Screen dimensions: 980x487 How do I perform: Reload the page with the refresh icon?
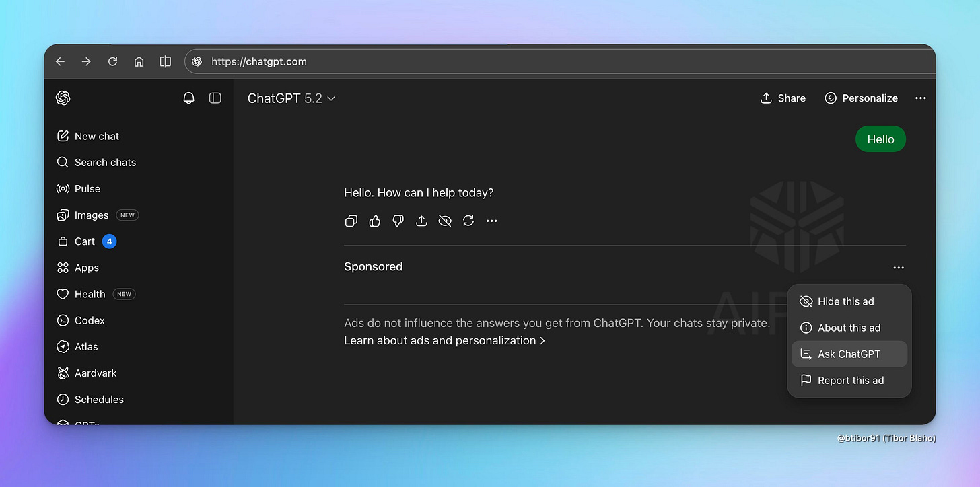coord(113,61)
